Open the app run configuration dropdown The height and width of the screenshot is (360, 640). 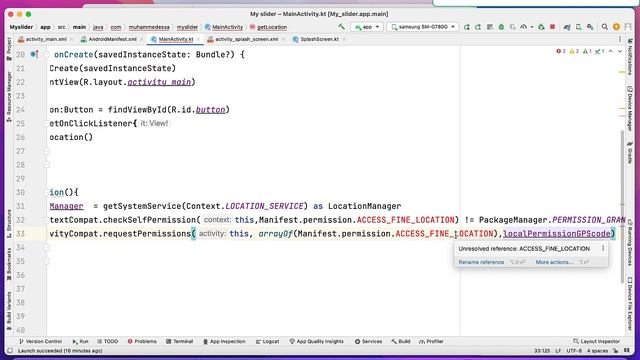pos(367,27)
